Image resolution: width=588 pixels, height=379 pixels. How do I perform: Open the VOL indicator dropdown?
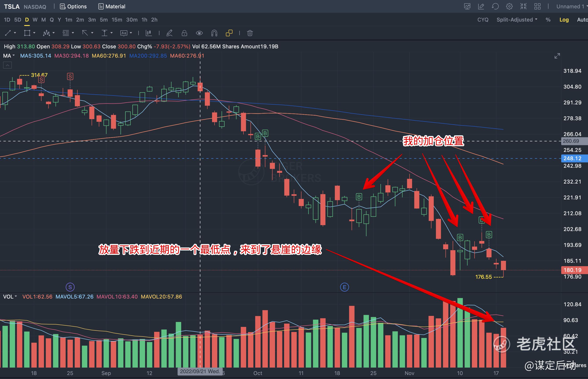coord(10,297)
